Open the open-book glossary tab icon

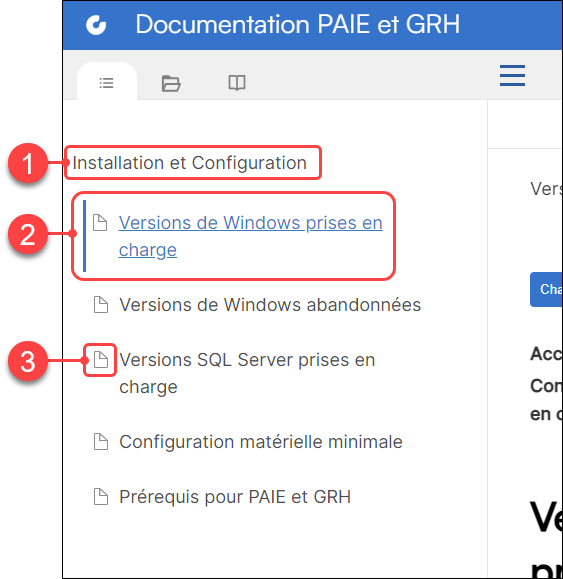coord(237,83)
